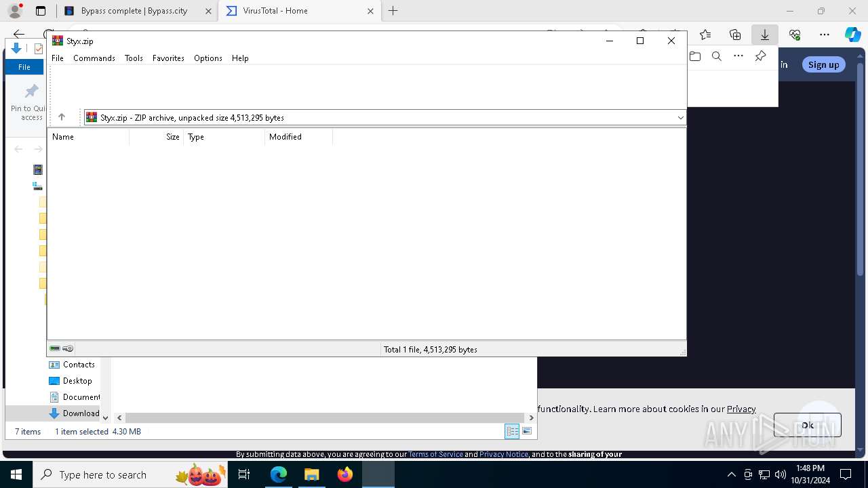This screenshot has width=868, height=488.
Task: Open Edge Collections icon
Action: (x=735, y=35)
